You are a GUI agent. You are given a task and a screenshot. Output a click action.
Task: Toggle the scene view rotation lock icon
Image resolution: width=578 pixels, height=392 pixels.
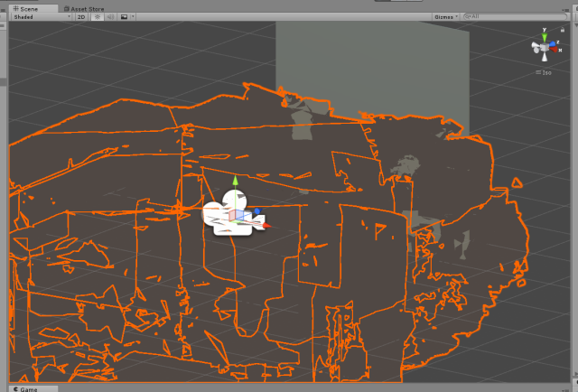point(562,30)
